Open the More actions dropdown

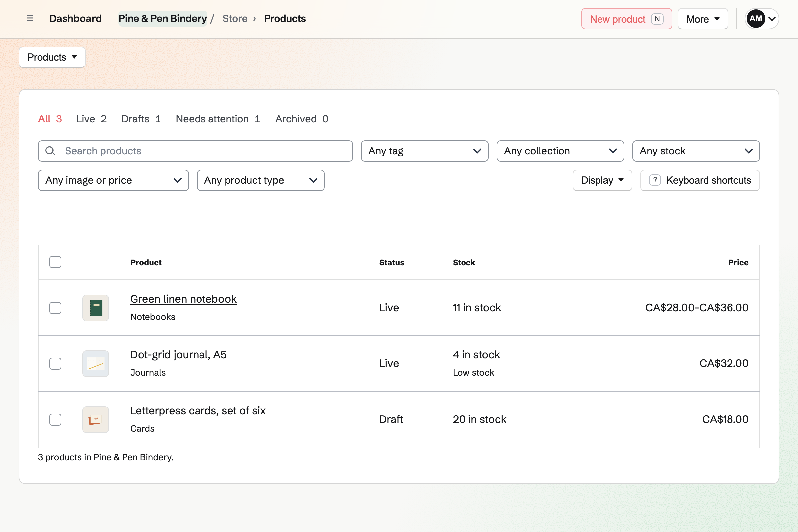click(703, 19)
